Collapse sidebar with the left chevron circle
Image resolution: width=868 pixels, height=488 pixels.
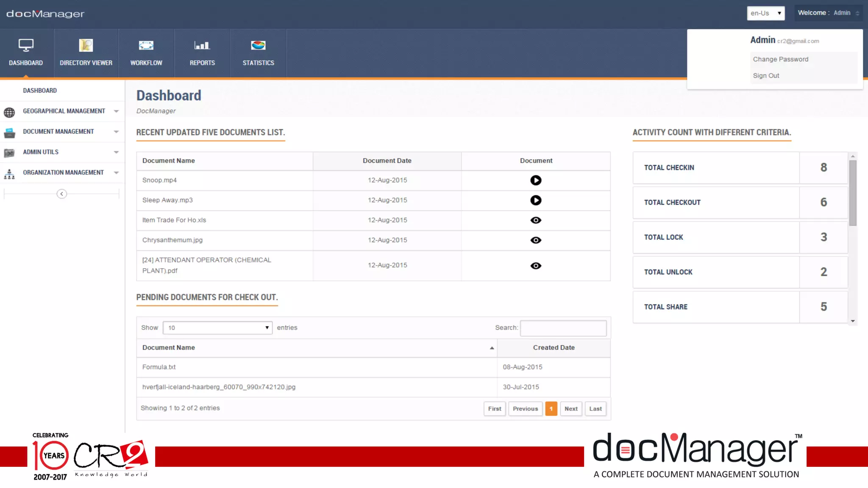pyautogui.click(x=62, y=194)
